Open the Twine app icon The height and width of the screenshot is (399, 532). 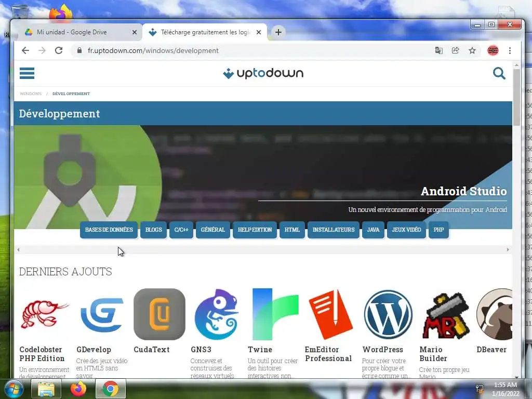(x=275, y=314)
